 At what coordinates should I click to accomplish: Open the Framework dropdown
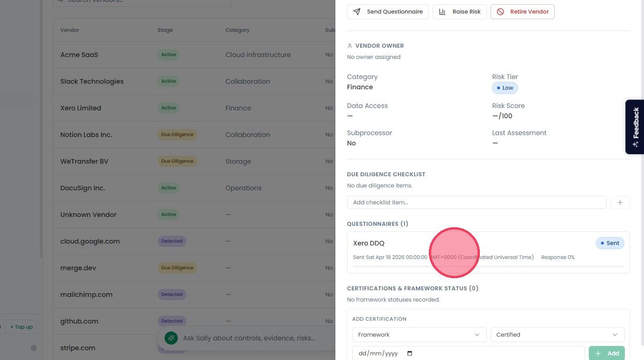pos(419,335)
